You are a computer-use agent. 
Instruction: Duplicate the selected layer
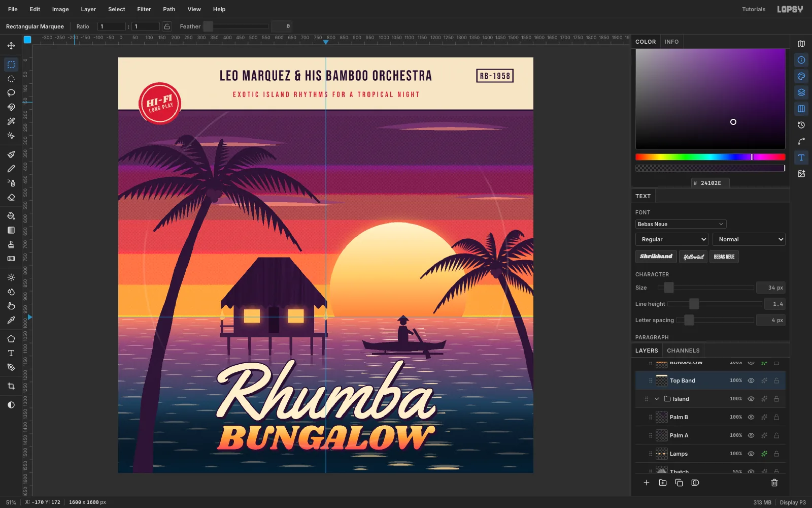point(679,483)
